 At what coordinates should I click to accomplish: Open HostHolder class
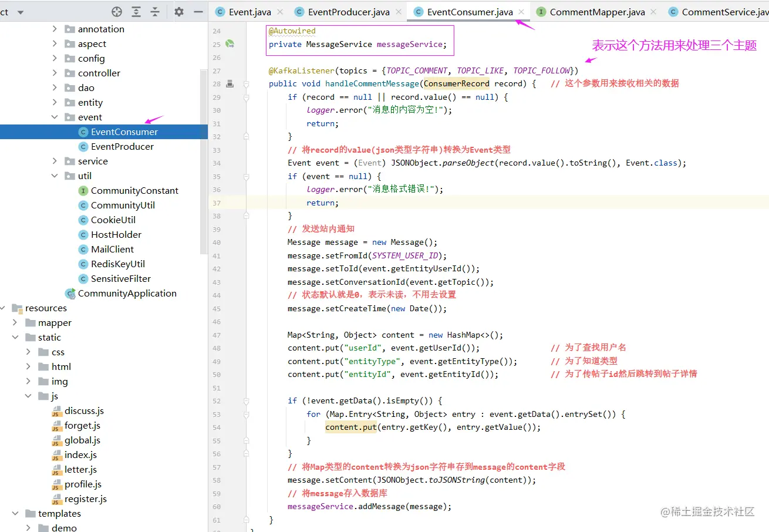116,234
